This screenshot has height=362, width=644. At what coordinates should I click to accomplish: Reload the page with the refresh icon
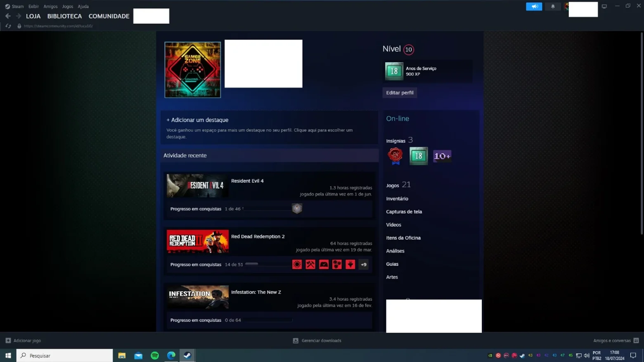(8, 26)
